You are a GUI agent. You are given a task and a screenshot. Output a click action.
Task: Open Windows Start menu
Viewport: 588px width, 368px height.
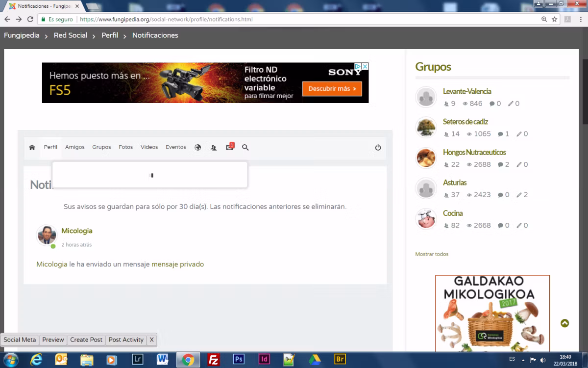click(11, 359)
